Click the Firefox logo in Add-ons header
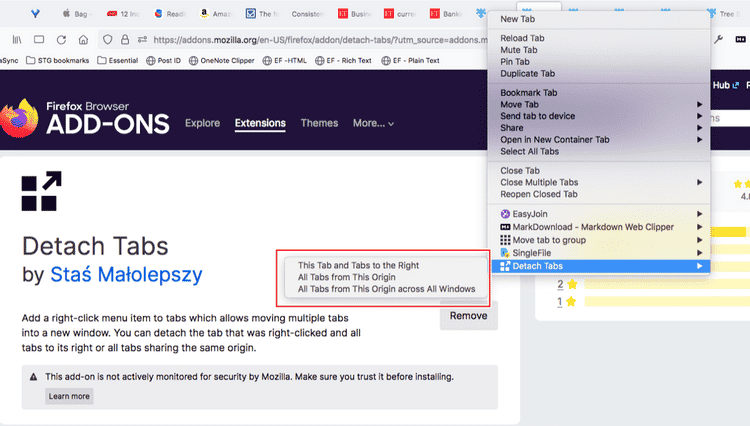The image size is (750, 426). [19, 118]
